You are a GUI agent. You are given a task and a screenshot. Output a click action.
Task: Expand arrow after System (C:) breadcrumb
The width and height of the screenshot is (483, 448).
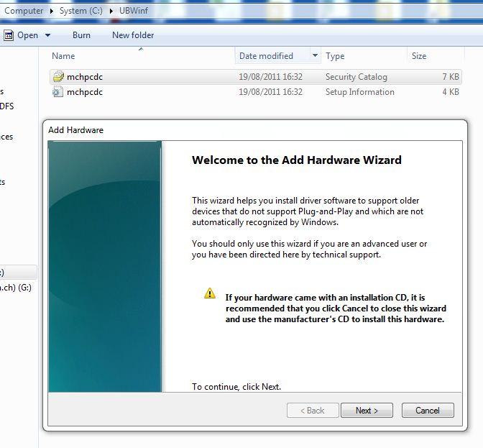click(x=111, y=11)
